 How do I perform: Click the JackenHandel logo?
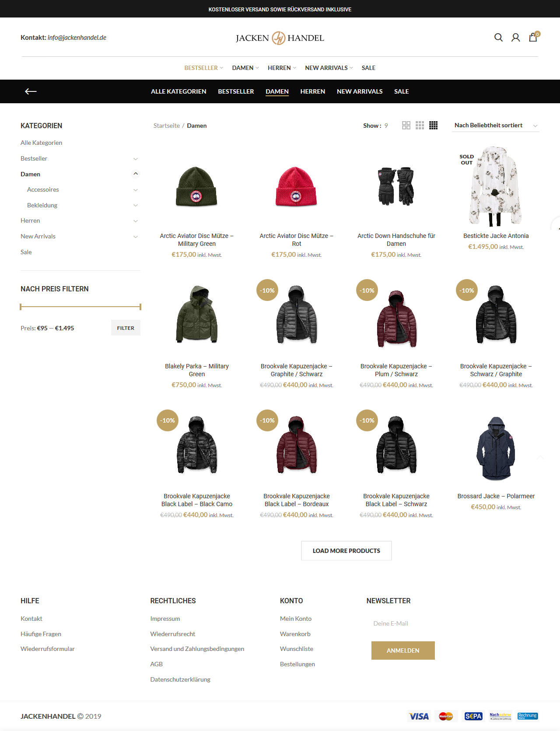click(280, 38)
